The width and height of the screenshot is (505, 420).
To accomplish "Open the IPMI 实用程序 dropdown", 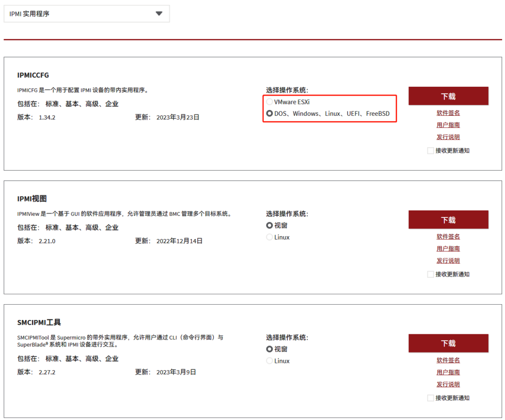I will point(87,13).
